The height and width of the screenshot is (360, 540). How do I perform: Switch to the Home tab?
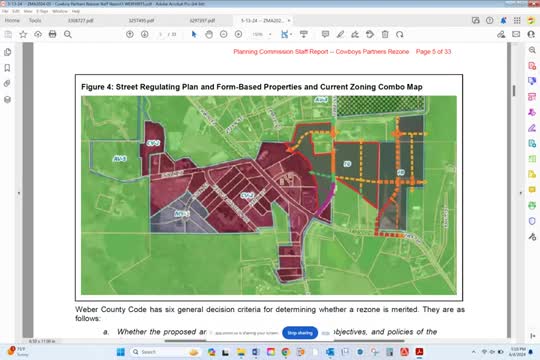coord(12,21)
